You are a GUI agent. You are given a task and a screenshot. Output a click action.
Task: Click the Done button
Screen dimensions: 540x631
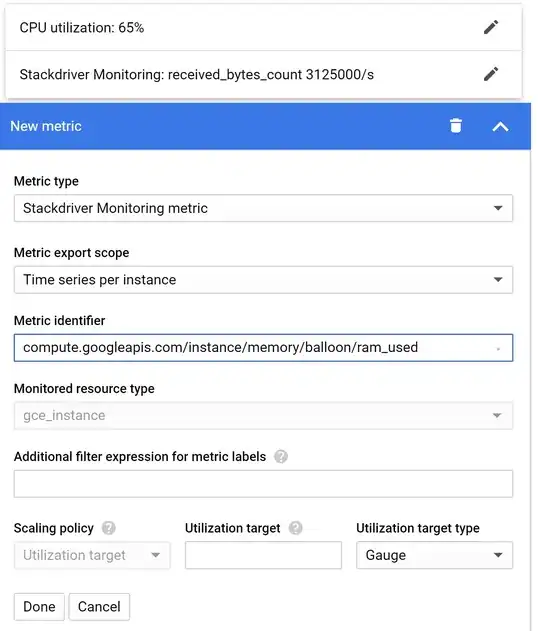[39, 607]
